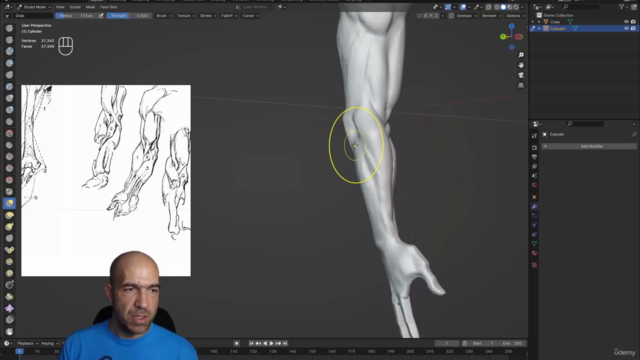Click the timeline End frame field
The image size is (640, 360).
(x=513, y=343)
